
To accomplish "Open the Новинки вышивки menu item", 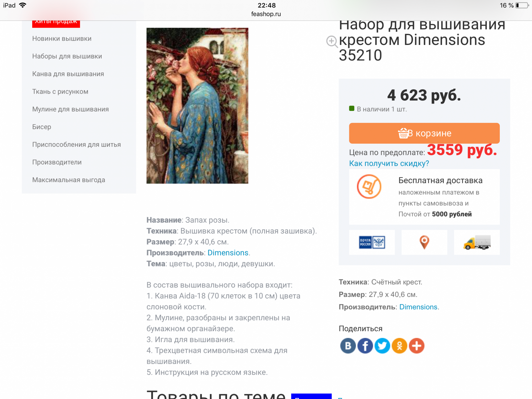I will point(62,39).
